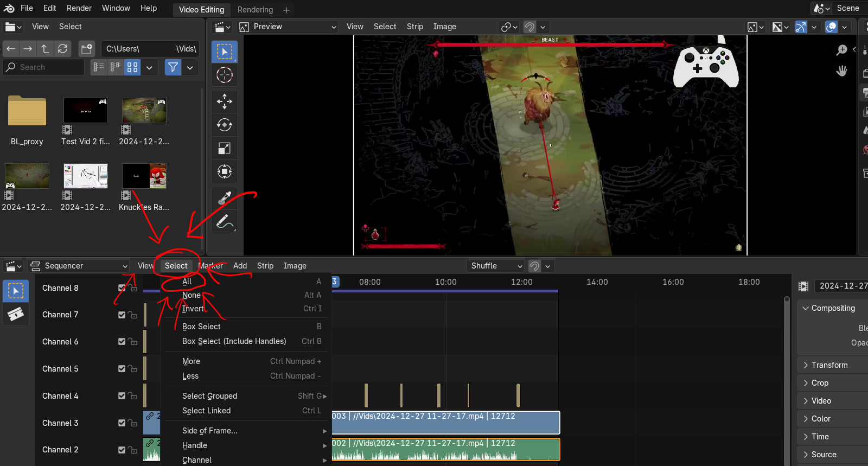Choose the Move tool in Preview toolbar
This screenshot has width=868, height=466.
click(225, 101)
